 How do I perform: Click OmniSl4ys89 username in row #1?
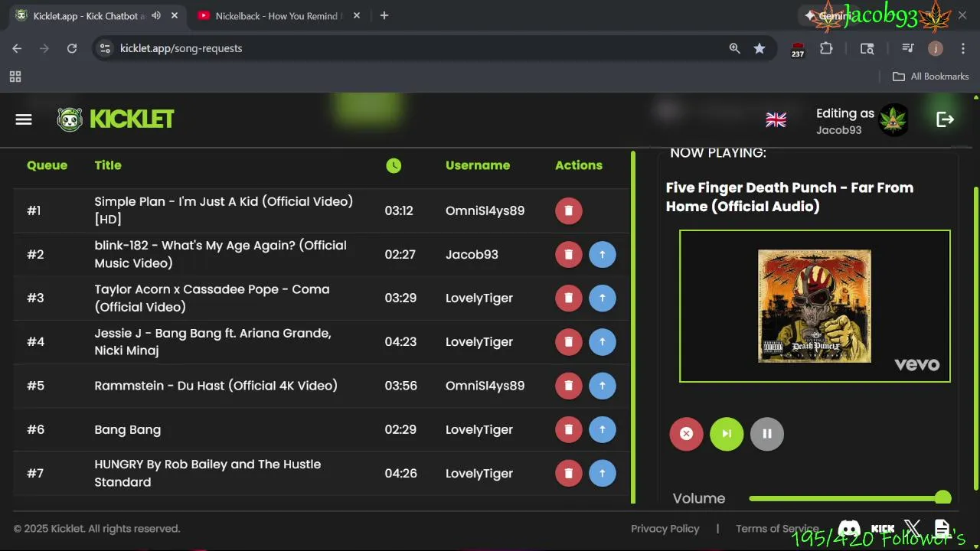pos(485,210)
